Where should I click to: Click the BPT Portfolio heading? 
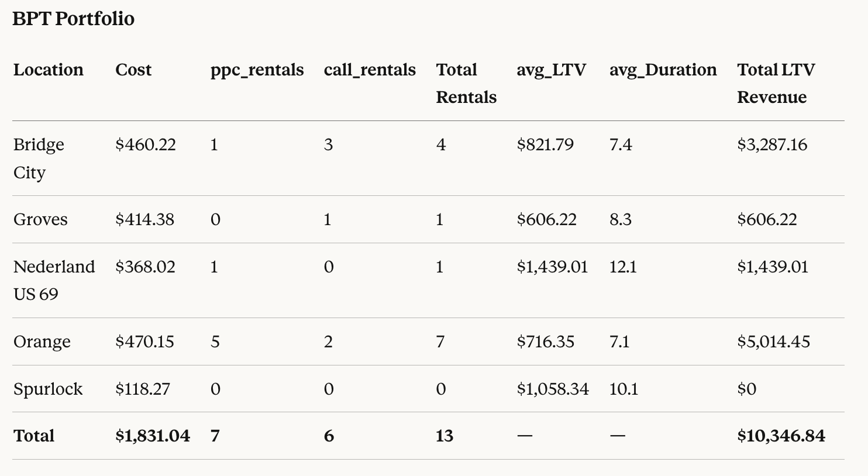tap(73, 19)
